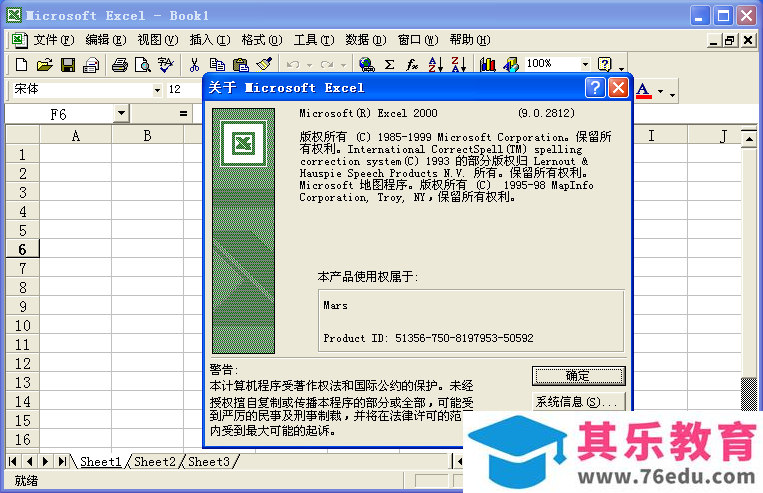Click the equals sign Edit Formula button
This screenshot has width=763, height=493.
183,114
